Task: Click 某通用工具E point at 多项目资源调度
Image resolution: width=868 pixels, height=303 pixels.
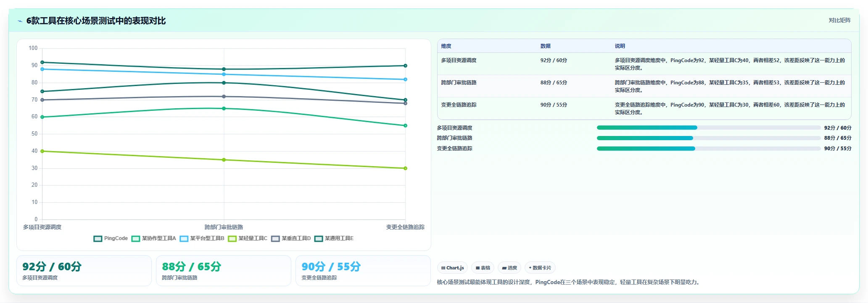Action: 42,91
